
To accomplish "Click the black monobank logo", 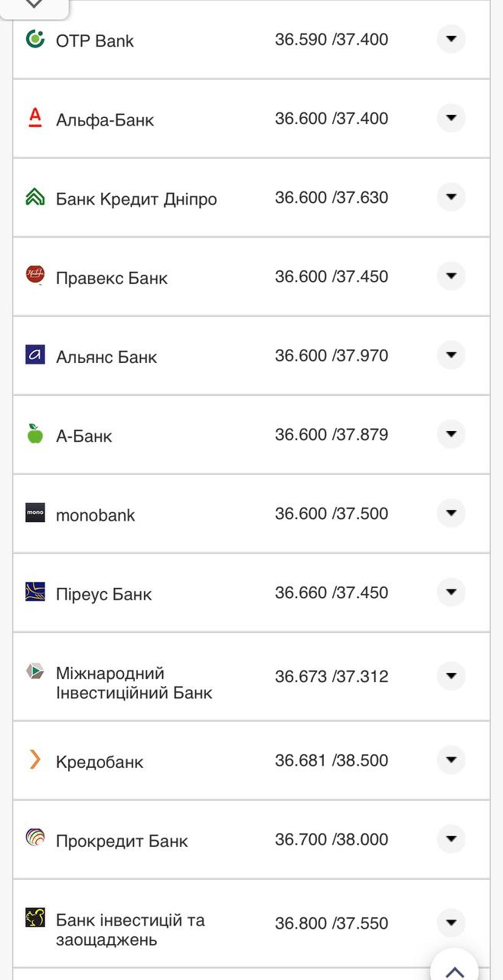I will coord(35,513).
